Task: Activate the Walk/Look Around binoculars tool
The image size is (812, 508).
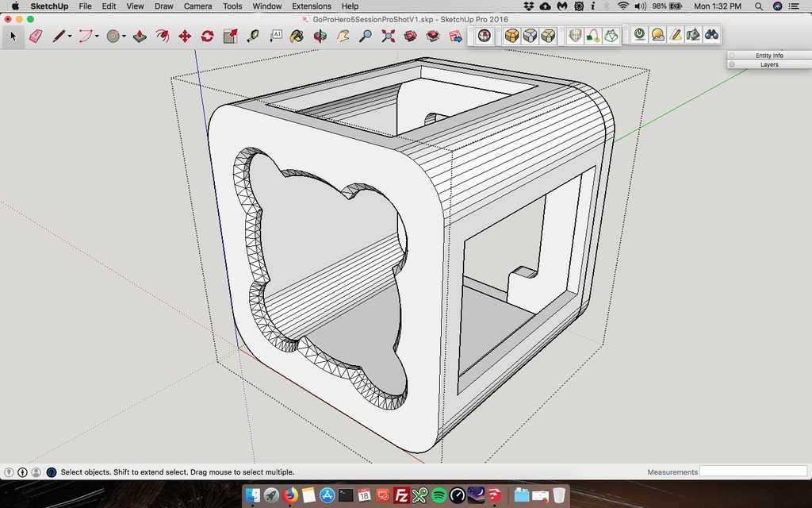Action: (713, 36)
